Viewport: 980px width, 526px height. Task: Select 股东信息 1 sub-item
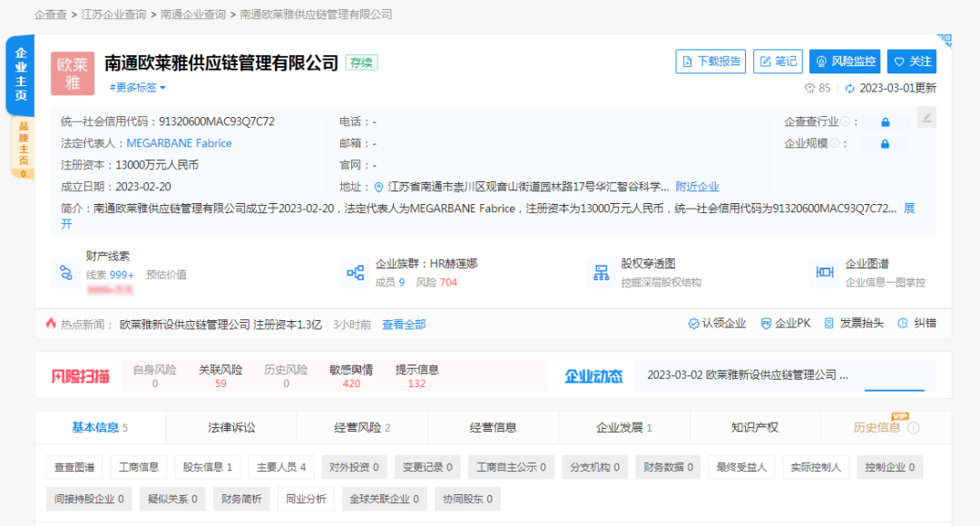208,467
